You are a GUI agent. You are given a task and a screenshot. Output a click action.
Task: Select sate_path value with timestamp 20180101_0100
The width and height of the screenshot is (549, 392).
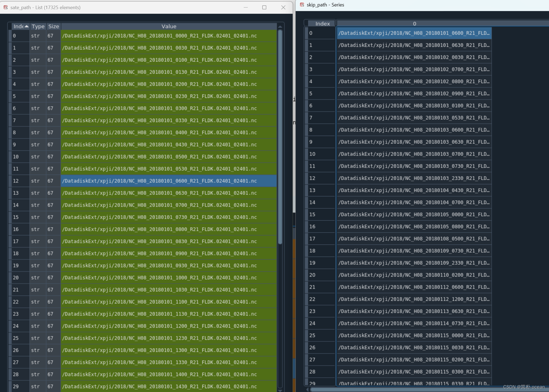(x=169, y=60)
